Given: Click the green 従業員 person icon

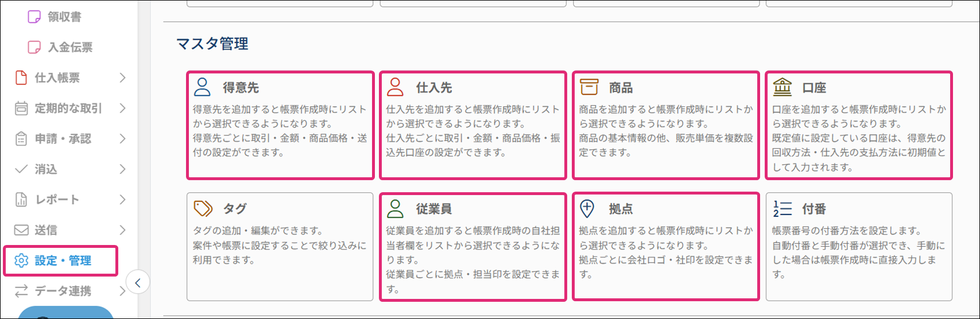Looking at the screenshot, I should tap(395, 208).
